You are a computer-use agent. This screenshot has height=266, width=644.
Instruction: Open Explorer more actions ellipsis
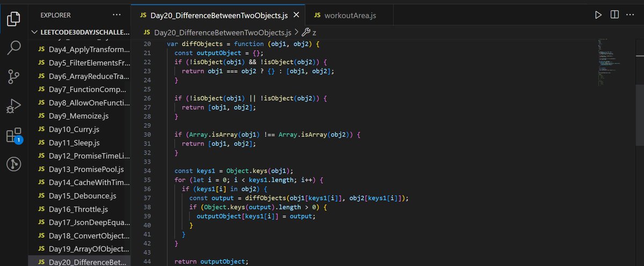[117, 16]
